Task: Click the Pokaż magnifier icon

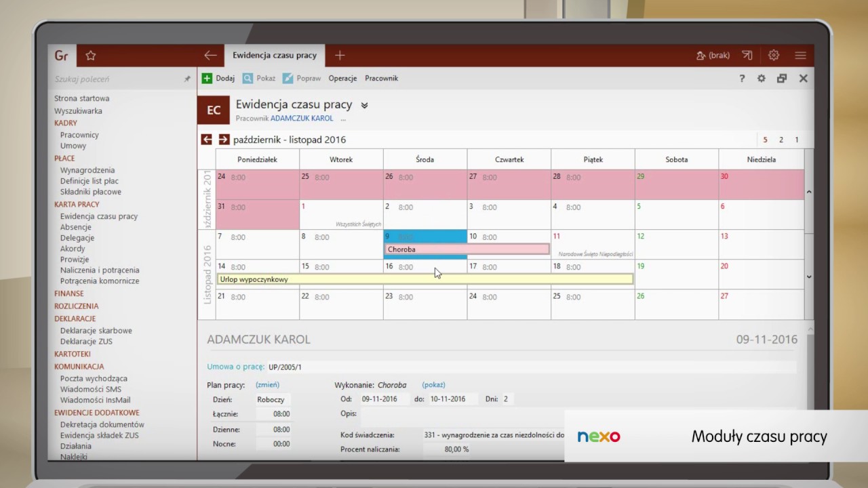Action: click(x=248, y=78)
